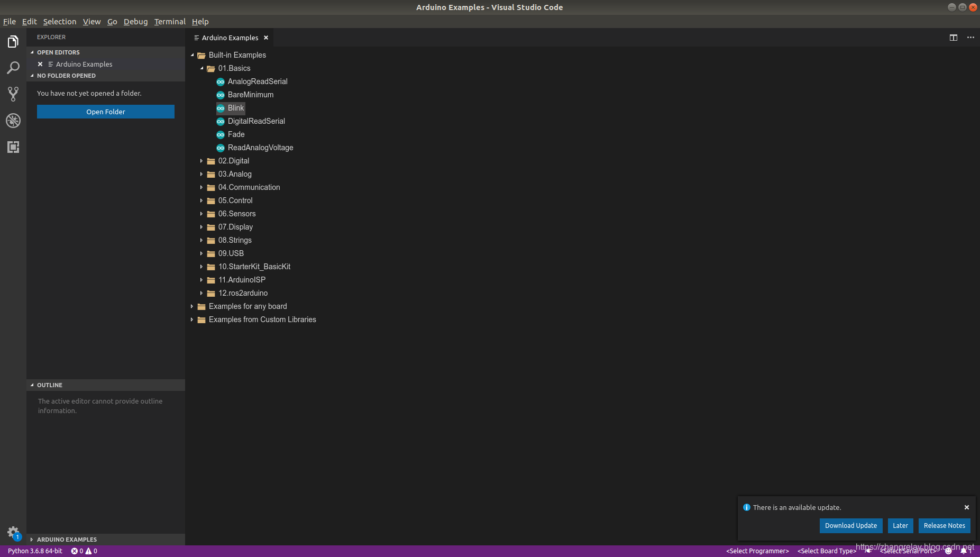Click the Fade Arduino sketch icon
This screenshot has width=980, height=557.
point(221,134)
